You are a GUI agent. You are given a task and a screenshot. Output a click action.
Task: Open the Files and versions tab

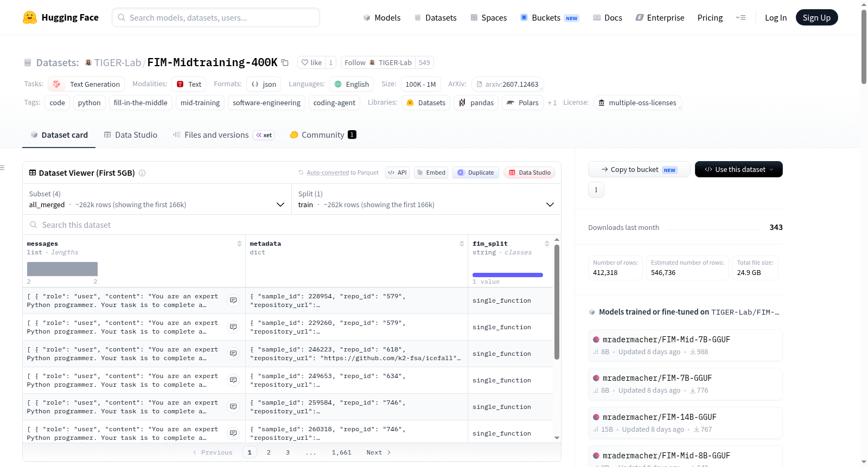[x=224, y=135]
